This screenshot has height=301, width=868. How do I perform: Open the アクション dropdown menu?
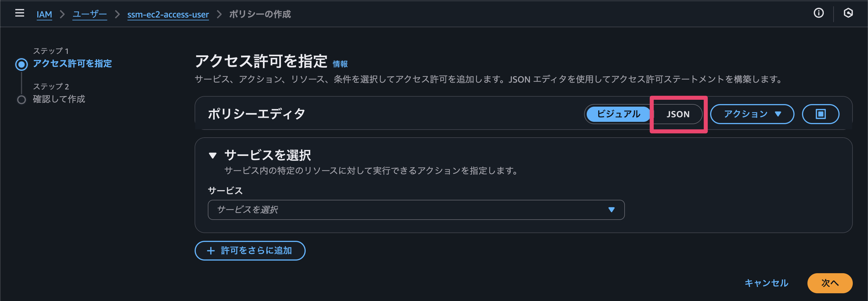(x=752, y=114)
